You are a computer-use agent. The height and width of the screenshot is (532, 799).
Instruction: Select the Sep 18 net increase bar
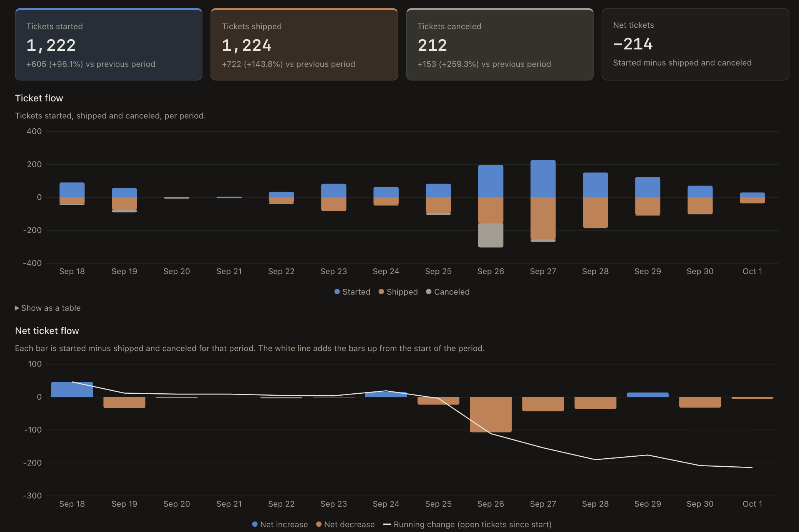click(72, 389)
